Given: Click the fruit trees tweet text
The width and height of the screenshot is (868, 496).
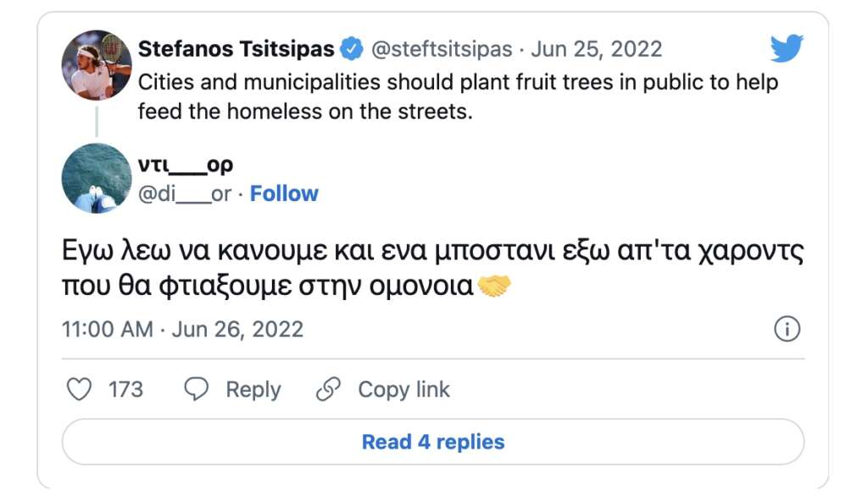Looking at the screenshot, I should click(458, 97).
